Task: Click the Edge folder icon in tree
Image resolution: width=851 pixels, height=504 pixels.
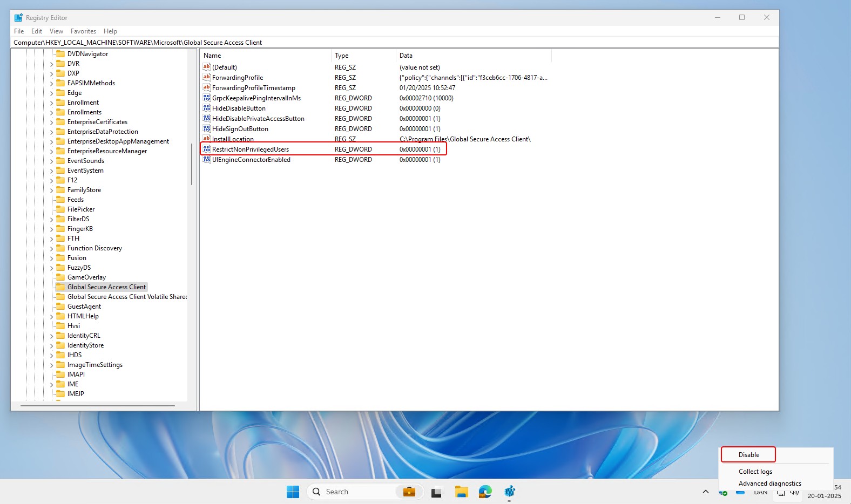Action: click(60, 93)
